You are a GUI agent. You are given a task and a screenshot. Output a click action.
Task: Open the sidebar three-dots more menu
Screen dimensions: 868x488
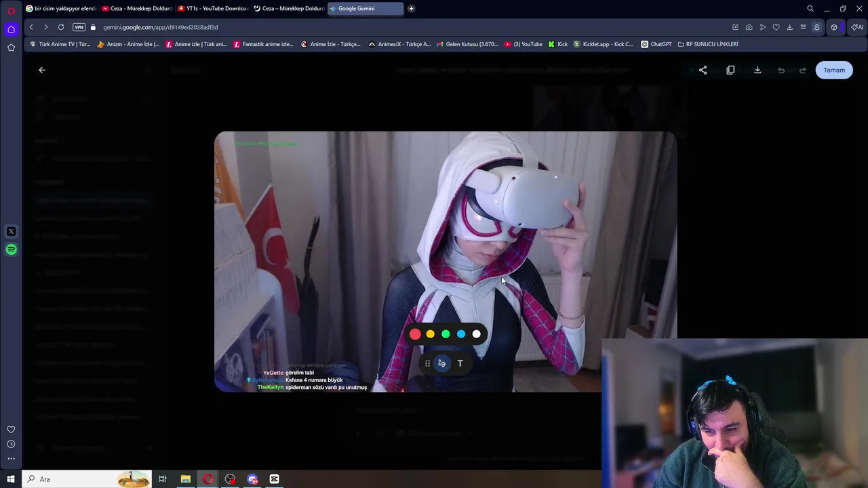click(11, 459)
